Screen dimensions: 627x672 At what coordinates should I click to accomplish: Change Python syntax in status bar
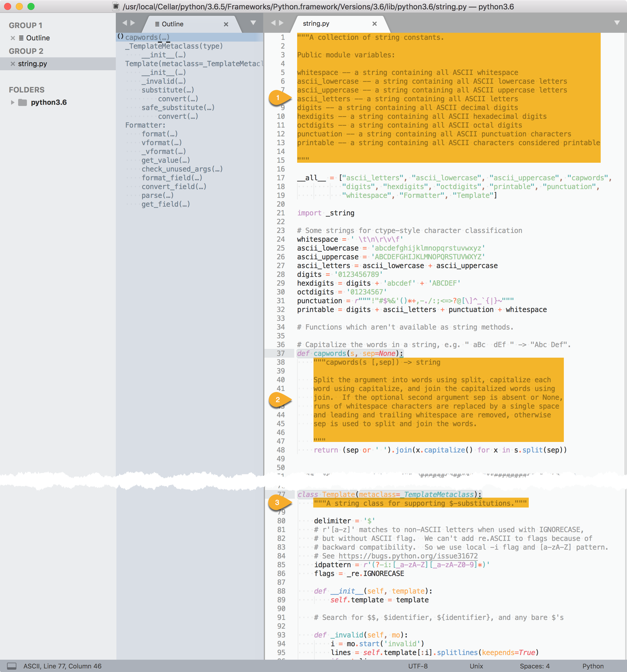point(592,666)
